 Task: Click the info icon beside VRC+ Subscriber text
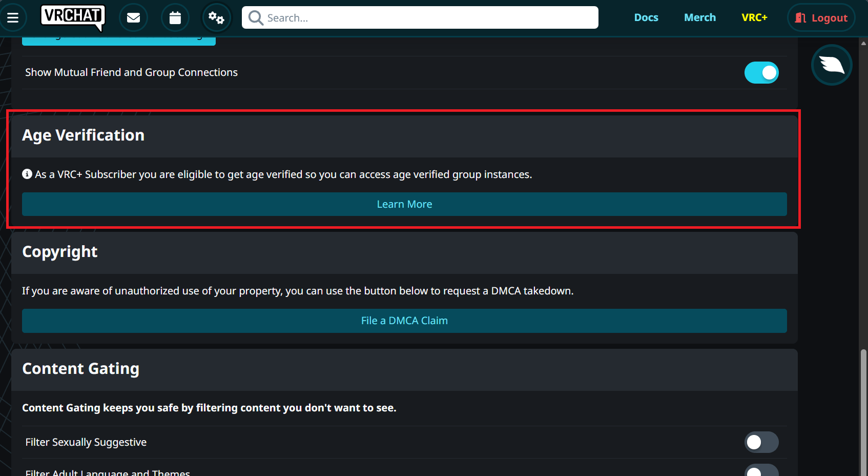coord(27,174)
